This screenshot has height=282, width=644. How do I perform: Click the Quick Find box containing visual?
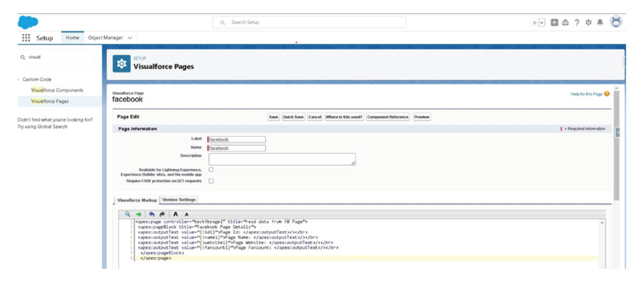pyautogui.click(x=57, y=57)
